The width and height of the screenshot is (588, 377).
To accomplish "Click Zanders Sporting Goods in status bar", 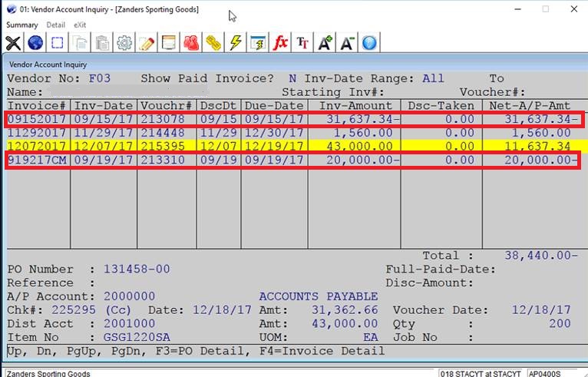I will (x=49, y=374).
